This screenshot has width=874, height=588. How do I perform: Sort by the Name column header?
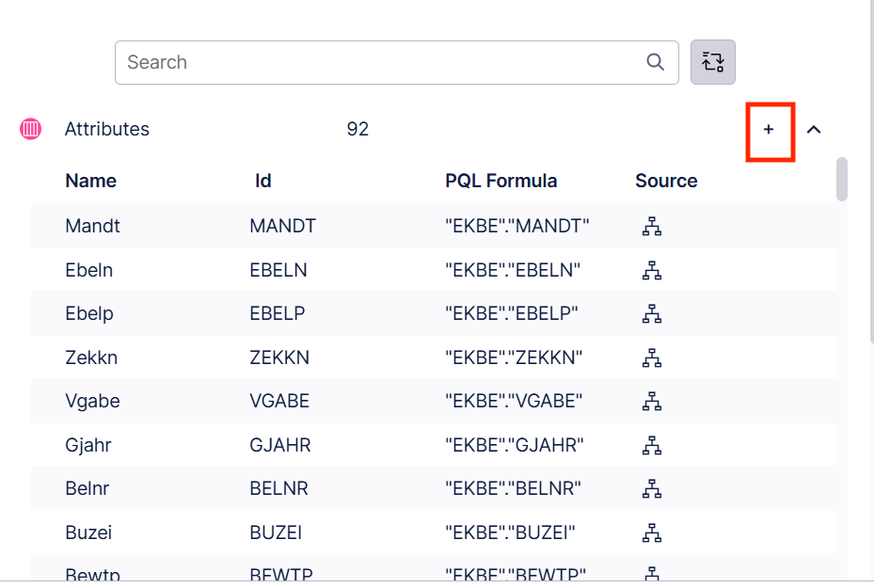(x=91, y=181)
